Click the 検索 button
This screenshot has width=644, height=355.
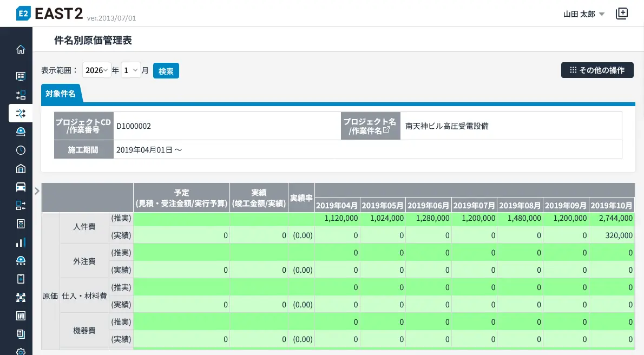166,71
